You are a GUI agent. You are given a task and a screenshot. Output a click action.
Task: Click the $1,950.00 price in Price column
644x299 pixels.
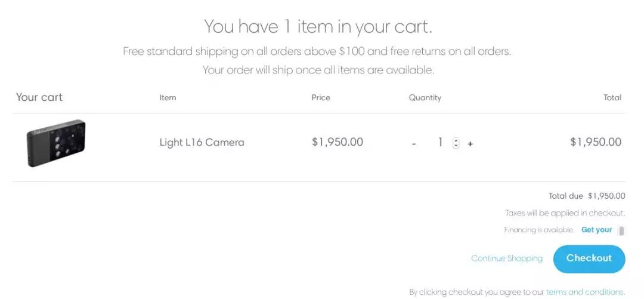338,142
